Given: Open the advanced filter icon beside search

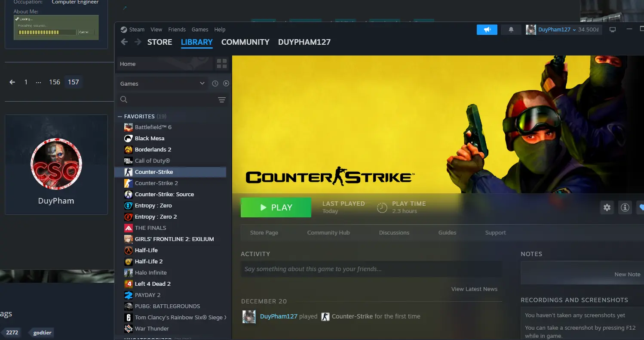Looking at the screenshot, I should 222,100.
